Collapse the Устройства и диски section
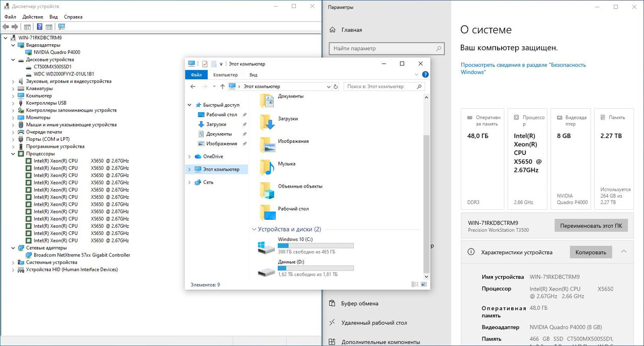The width and height of the screenshot is (644, 346). [254, 229]
